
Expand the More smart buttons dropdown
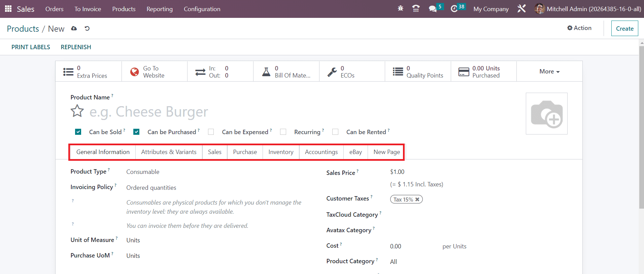pyautogui.click(x=549, y=71)
